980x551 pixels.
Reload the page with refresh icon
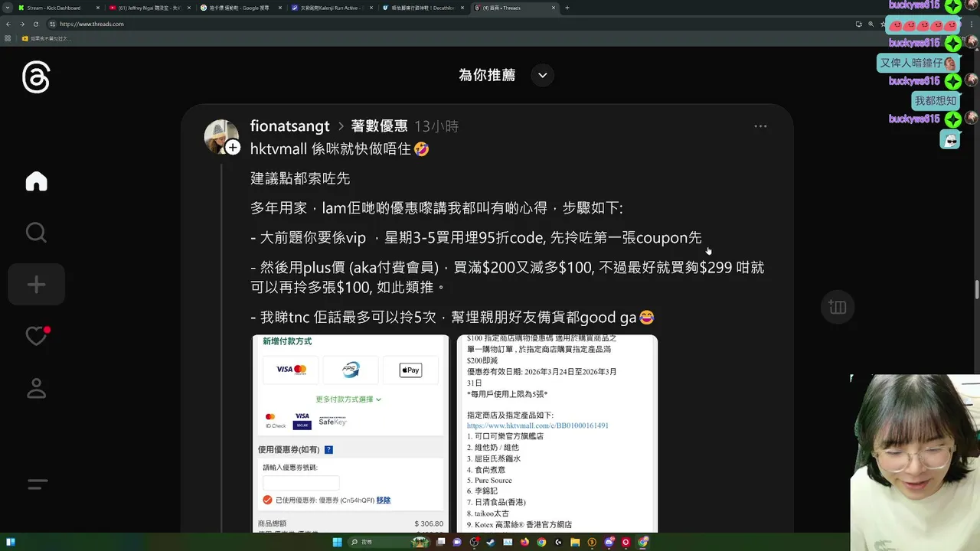pyautogui.click(x=35, y=24)
